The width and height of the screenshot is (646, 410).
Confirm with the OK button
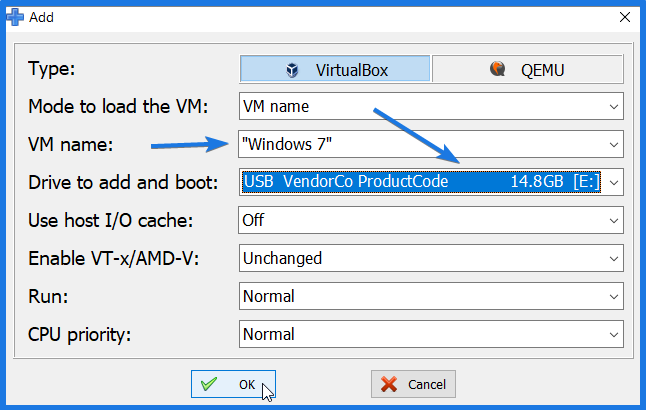pos(233,384)
